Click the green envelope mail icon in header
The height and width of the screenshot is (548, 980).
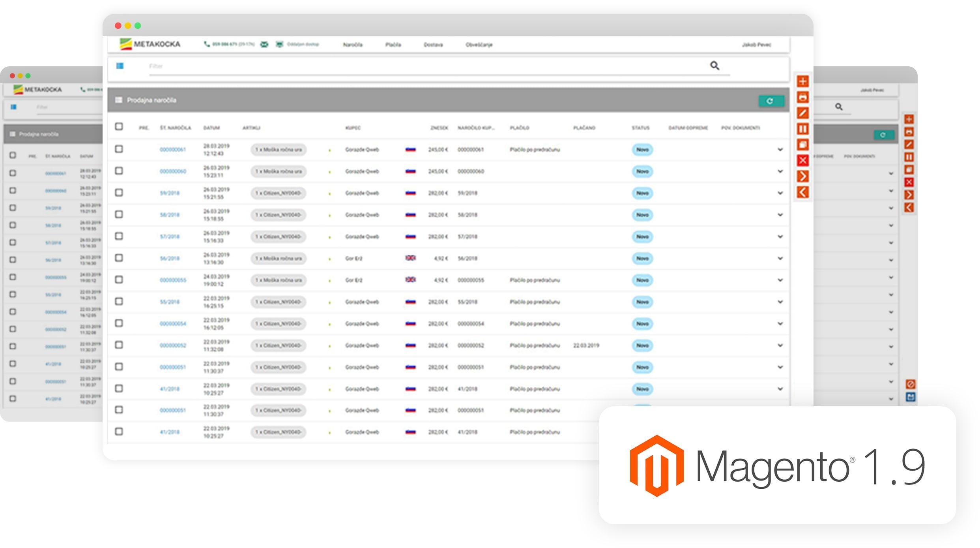pos(264,44)
